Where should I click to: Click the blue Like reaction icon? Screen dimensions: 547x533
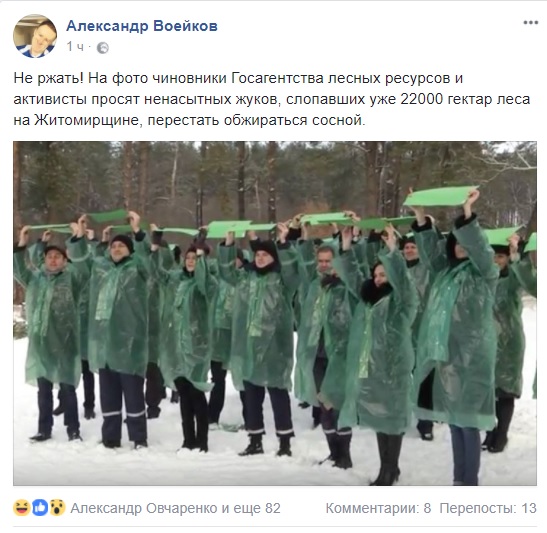point(40,508)
